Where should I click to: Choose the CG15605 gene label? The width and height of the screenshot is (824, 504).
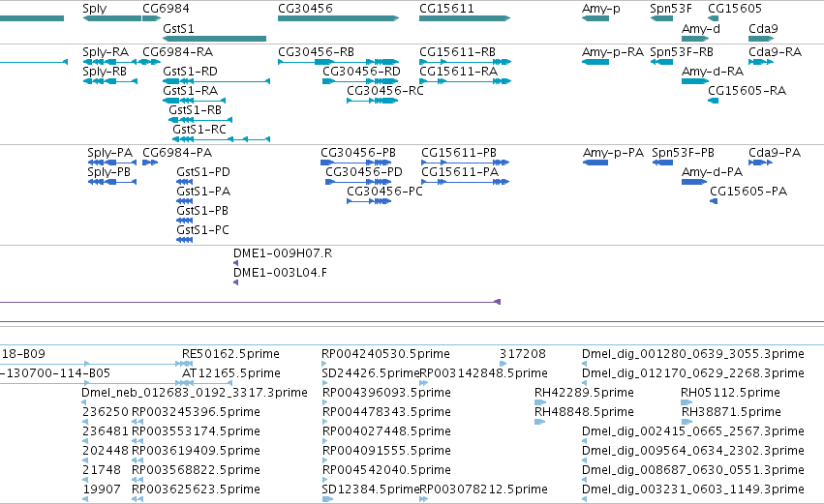point(735,9)
